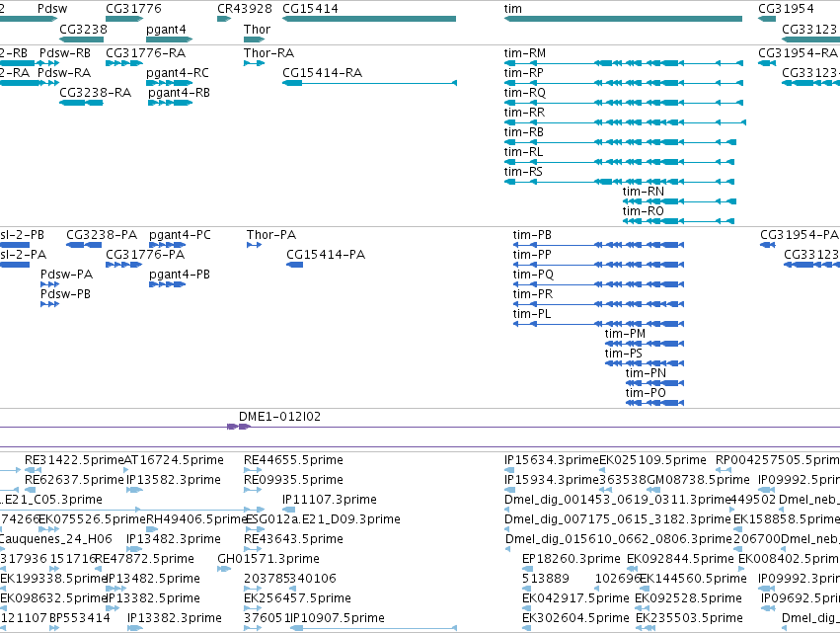Click the pgant4 gene label
Viewport: 840px width, 633px height.
(x=166, y=30)
